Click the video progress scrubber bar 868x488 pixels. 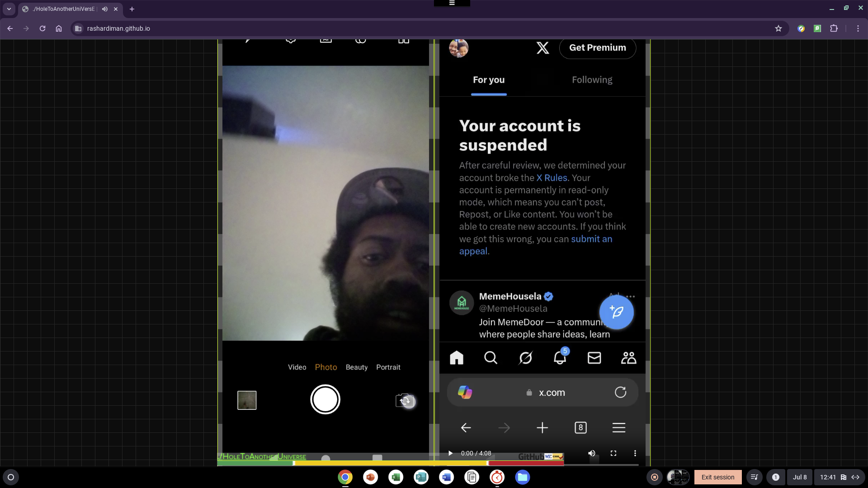pyautogui.click(x=601, y=465)
